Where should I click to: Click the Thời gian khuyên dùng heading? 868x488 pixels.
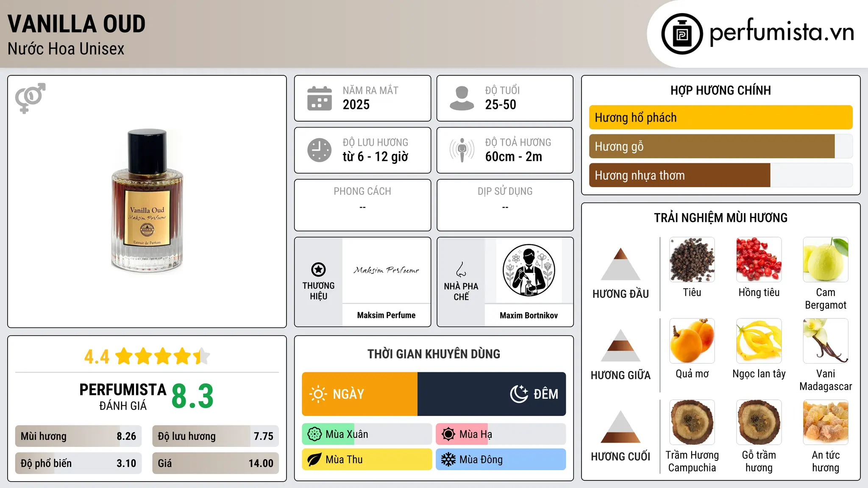coord(434,354)
